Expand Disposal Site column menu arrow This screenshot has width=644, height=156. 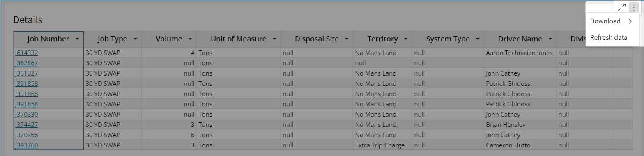point(347,39)
